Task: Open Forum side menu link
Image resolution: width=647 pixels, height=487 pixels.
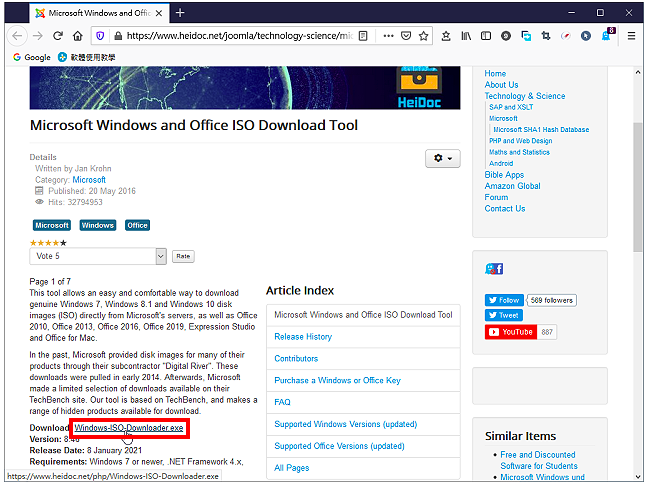Action: pyautogui.click(x=496, y=197)
